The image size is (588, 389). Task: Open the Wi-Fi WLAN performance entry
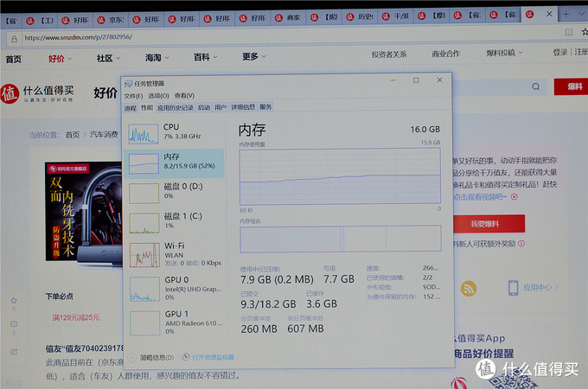175,253
